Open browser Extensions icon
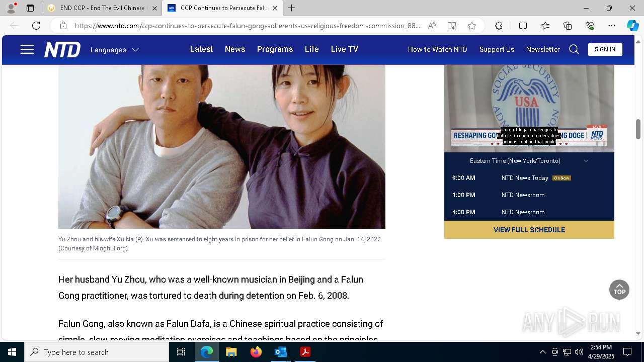The width and height of the screenshot is (644, 362). coord(499,26)
